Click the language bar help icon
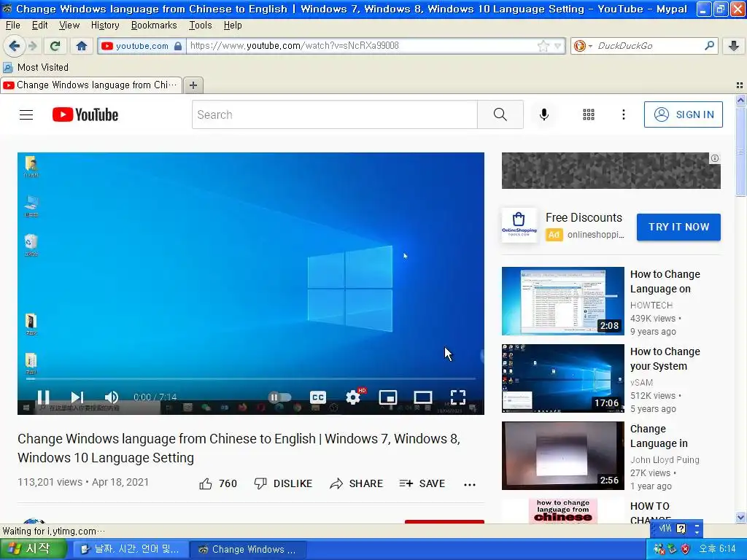The height and width of the screenshot is (560, 747). pos(681,529)
